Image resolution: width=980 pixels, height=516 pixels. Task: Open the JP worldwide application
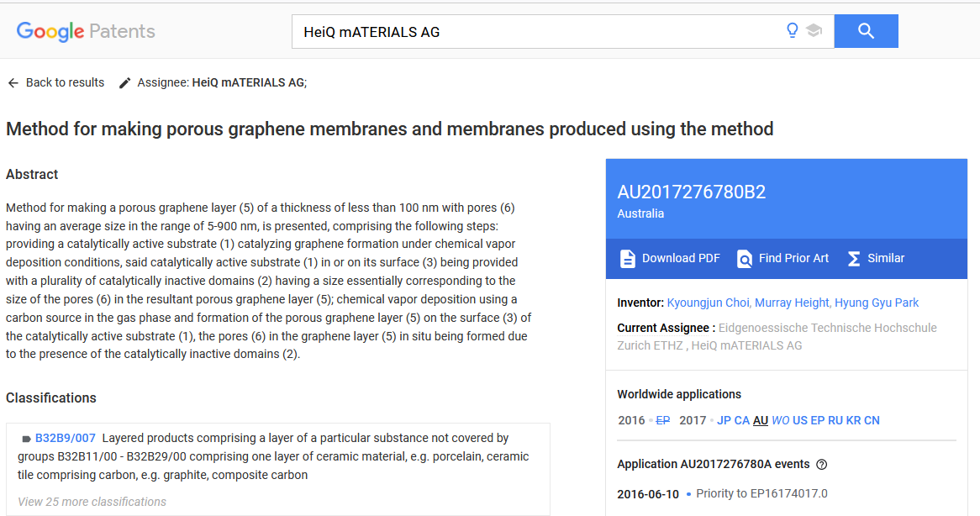pos(724,420)
